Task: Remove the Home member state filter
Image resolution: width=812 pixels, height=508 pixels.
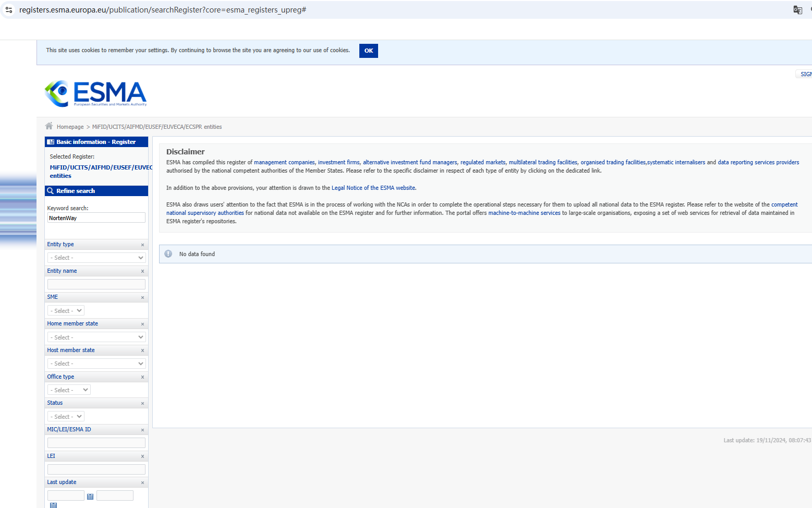Action: (142, 324)
